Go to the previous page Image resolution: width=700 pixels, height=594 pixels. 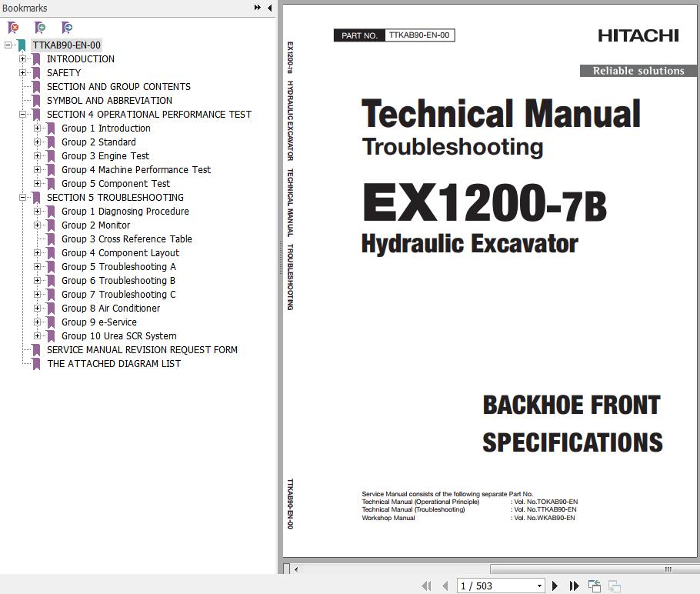[445, 586]
